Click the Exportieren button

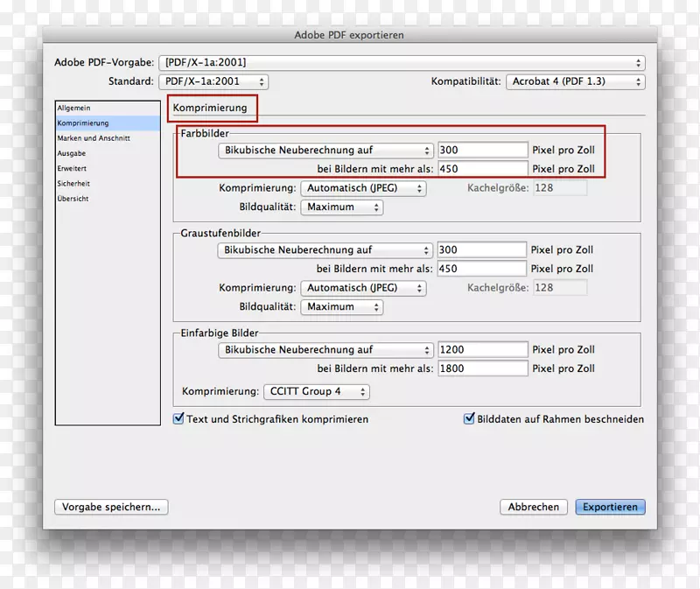coord(610,507)
